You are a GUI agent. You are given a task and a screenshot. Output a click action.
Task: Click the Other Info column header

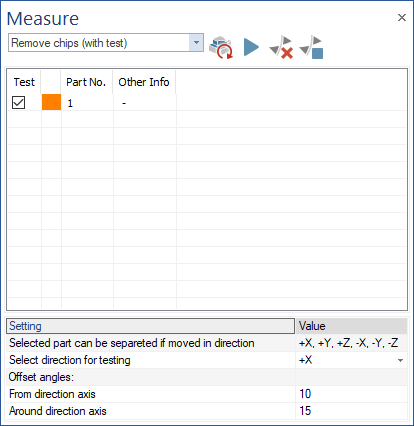coord(144,82)
